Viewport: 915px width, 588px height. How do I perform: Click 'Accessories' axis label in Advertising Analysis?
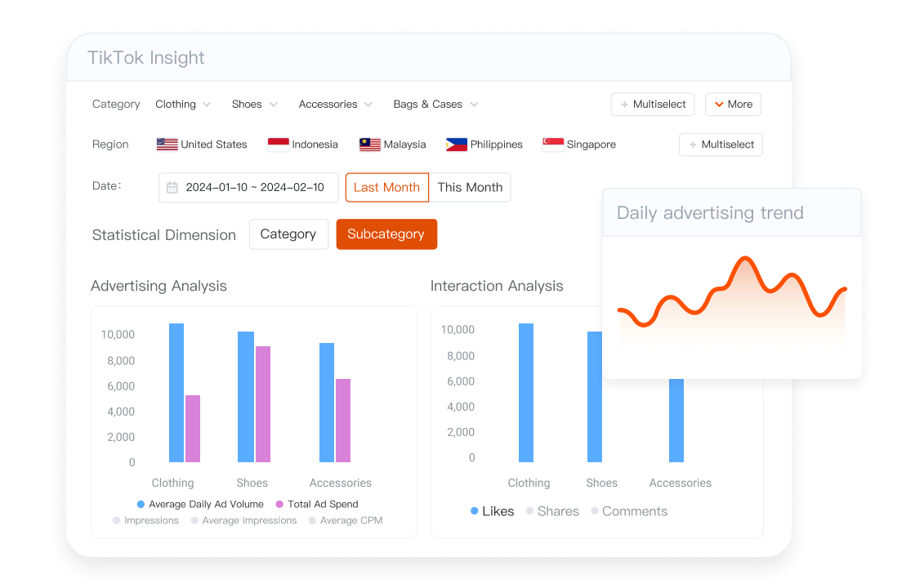[x=340, y=483]
